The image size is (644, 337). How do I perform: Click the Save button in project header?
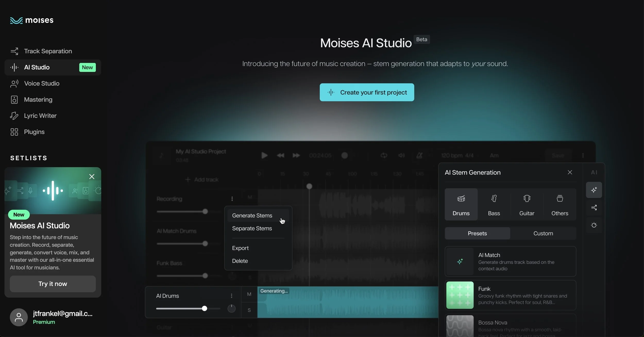(x=558, y=155)
